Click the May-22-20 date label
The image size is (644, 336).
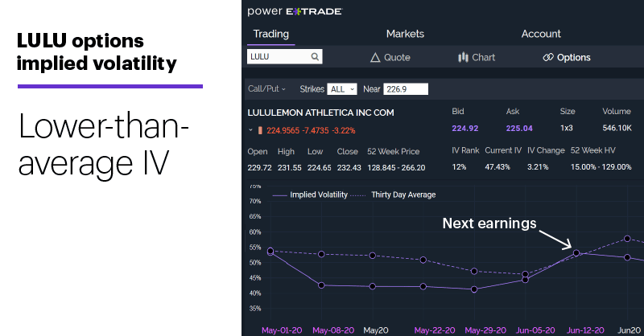click(435, 330)
